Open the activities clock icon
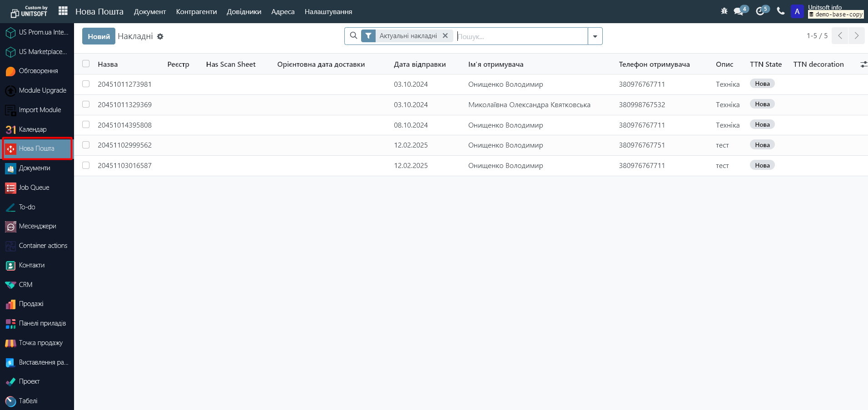The image size is (868, 410). [760, 11]
